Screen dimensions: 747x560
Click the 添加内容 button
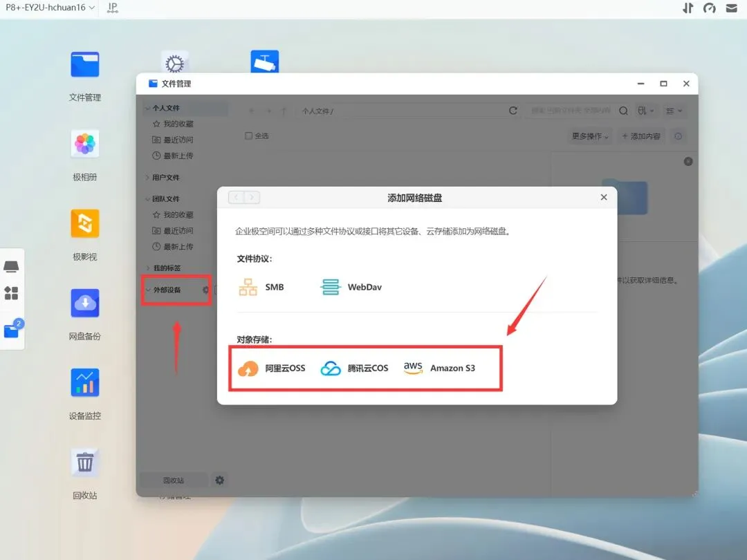click(x=641, y=136)
